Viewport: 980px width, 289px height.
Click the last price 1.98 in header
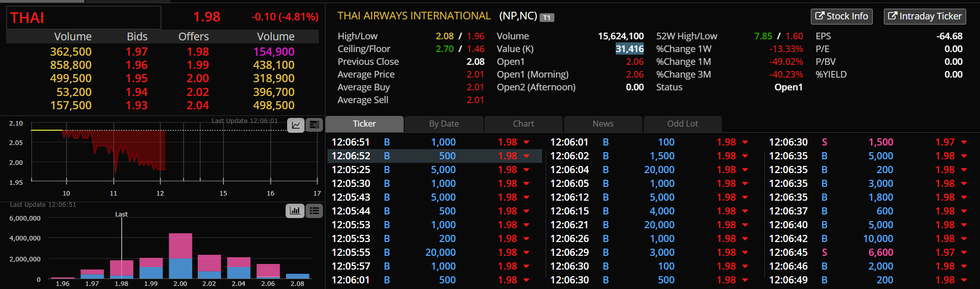pos(206,17)
